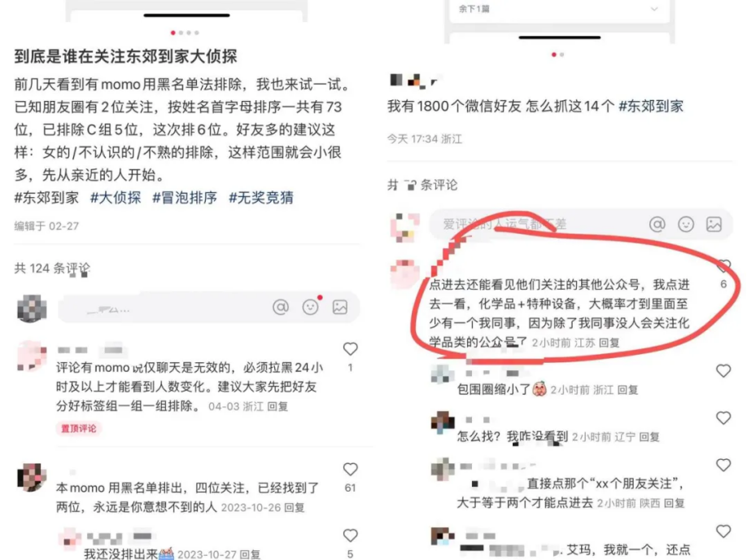Tap image attach icon in right comment box
This screenshot has height=560, width=747.
714,224
